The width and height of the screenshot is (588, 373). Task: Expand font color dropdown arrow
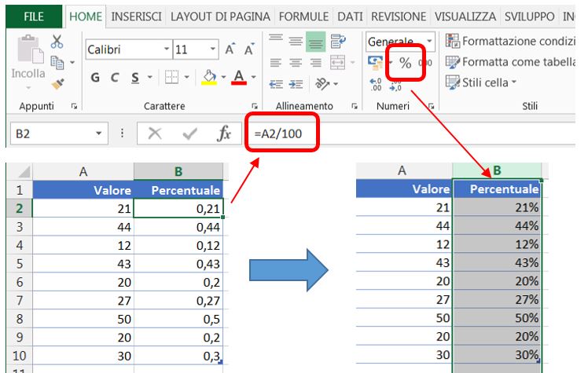click(253, 78)
